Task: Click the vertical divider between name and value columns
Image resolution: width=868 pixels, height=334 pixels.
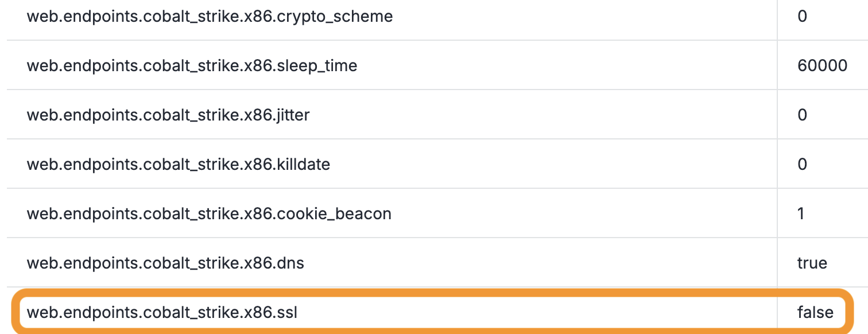Action: tap(777, 143)
